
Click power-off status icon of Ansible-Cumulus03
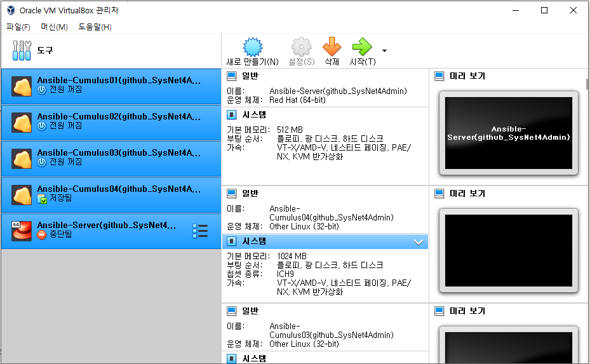point(42,162)
